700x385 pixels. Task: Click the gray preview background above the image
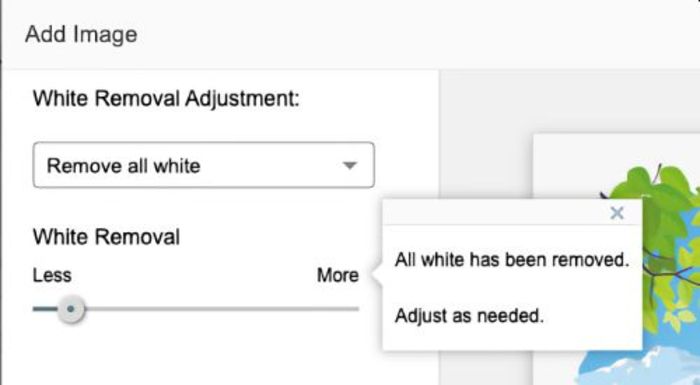coord(569,102)
